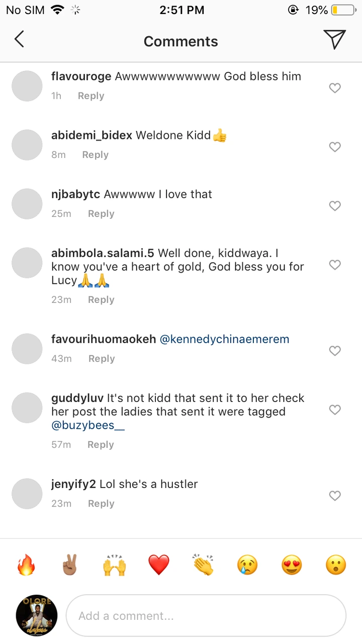Screen dimensions: 362x644
Task: Open the @buzybees__ tagged profile
Action: pyautogui.click(x=83, y=425)
